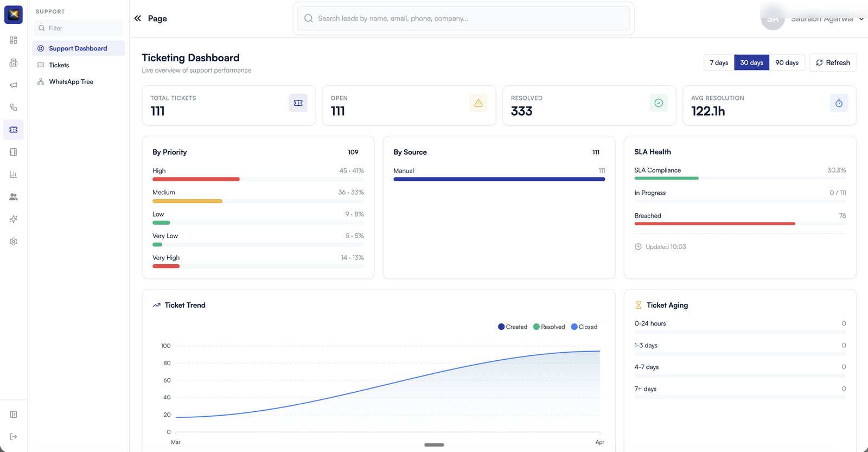This screenshot has height=452, width=868.
Task: Click the Open tickets warning icon
Action: pos(478,103)
